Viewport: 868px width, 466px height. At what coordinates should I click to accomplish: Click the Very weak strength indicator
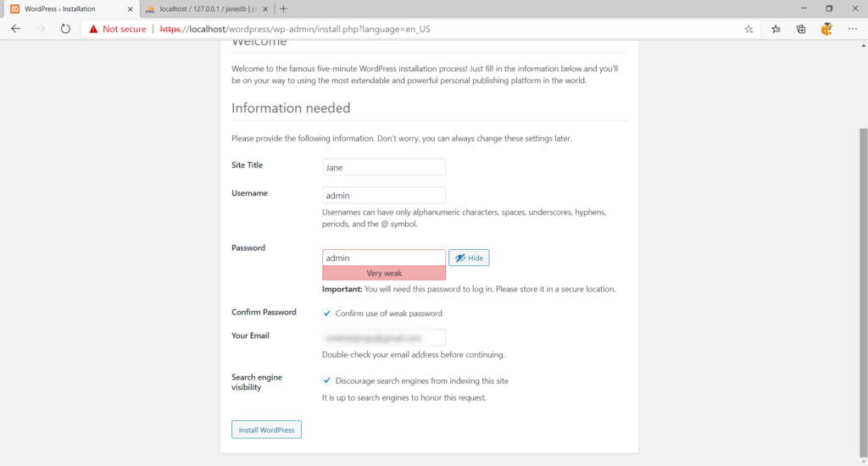click(x=384, y=274)
